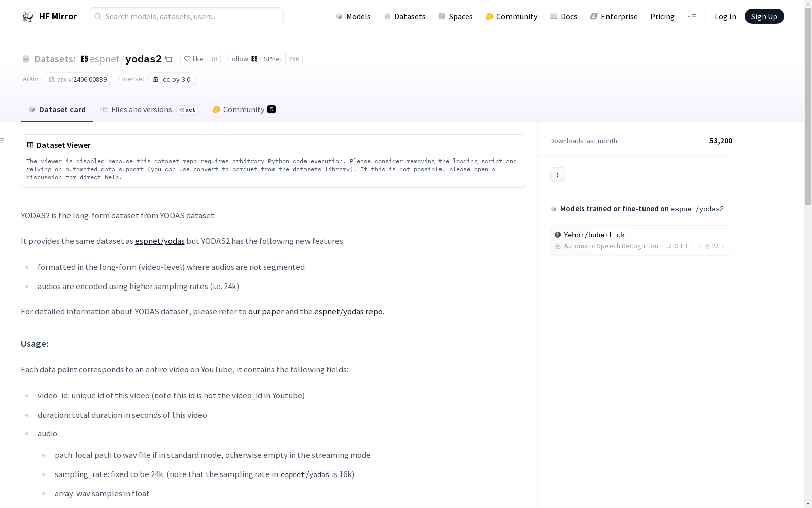Click the HF Mirror logo icon

pos(28,17)
